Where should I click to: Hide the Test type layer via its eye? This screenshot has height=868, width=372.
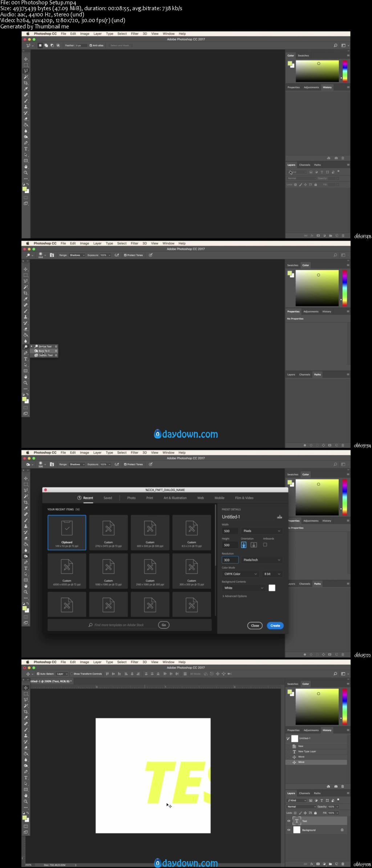289,821
